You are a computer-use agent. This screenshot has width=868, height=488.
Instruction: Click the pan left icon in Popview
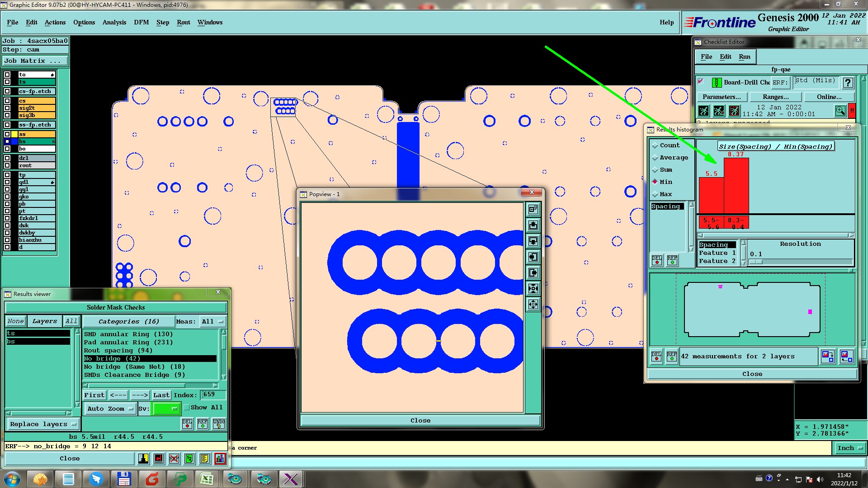coord(533,257)
